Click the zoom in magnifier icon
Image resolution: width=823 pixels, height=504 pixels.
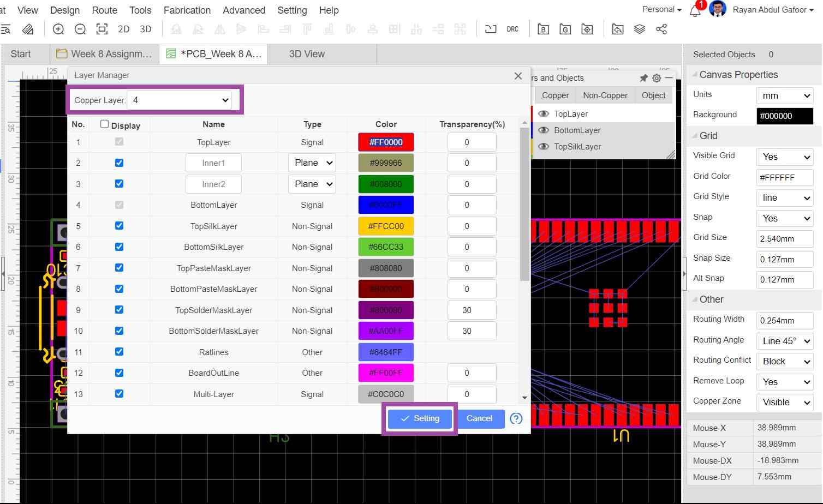pos(58,29)
